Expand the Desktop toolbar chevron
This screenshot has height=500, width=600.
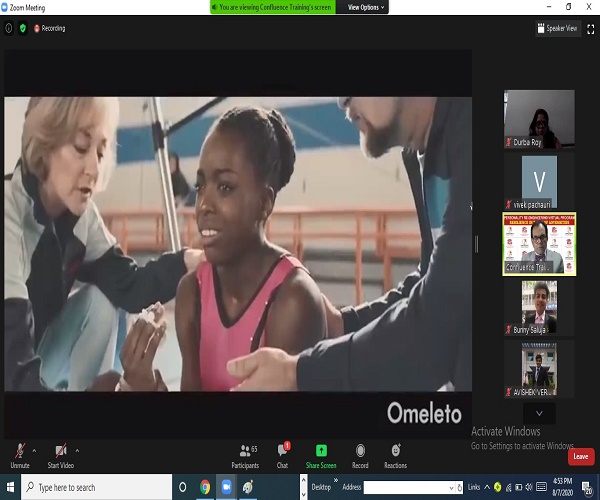point(336,480)
